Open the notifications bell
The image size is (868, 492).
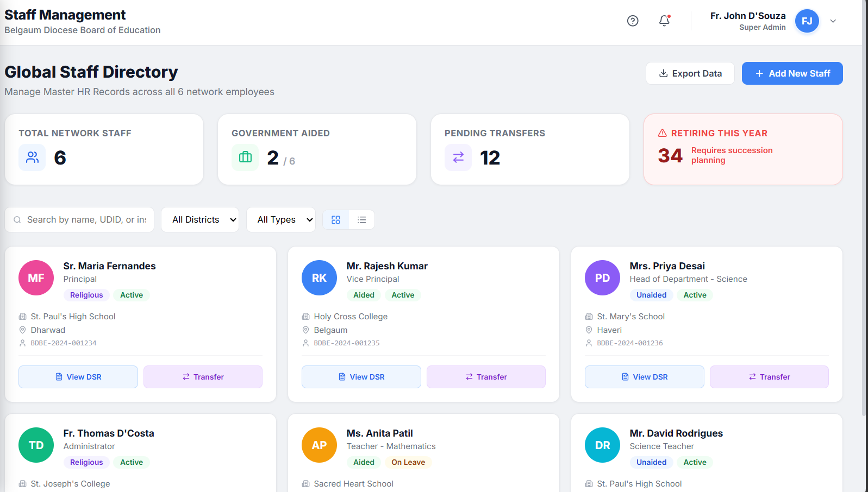664,21
